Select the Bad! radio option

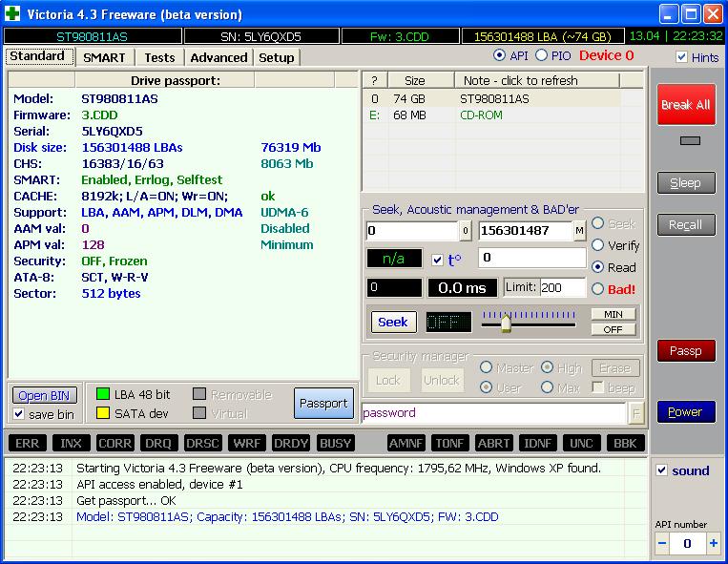(x=597, y=289)
